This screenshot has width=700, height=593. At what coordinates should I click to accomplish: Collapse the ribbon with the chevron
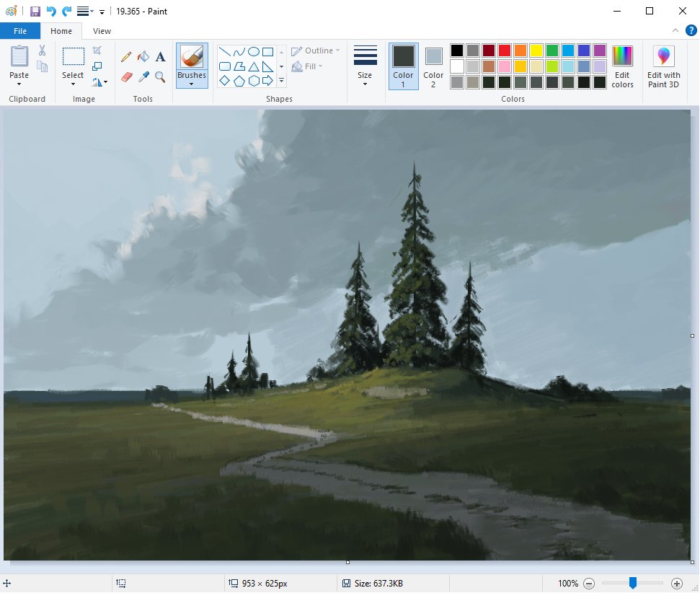pos(675,30)
